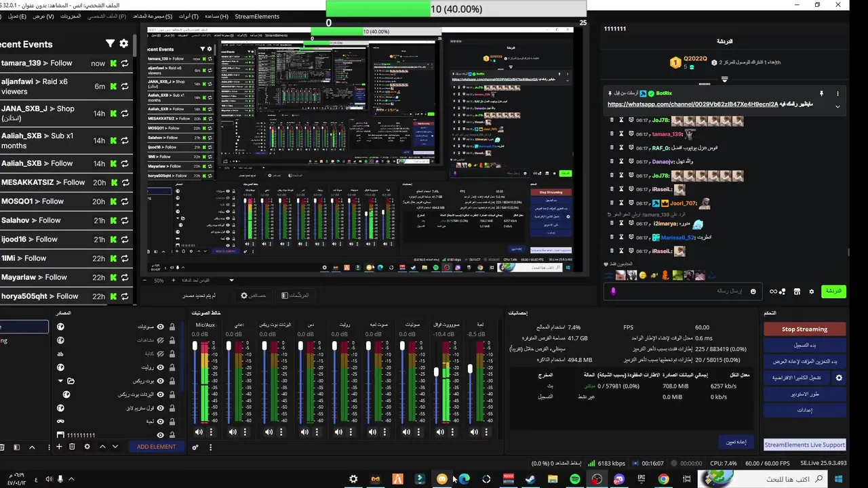Viewport: 868px width, 488px height.
Task: Collapse the بوت ريكس folder group
Action: 60,381
